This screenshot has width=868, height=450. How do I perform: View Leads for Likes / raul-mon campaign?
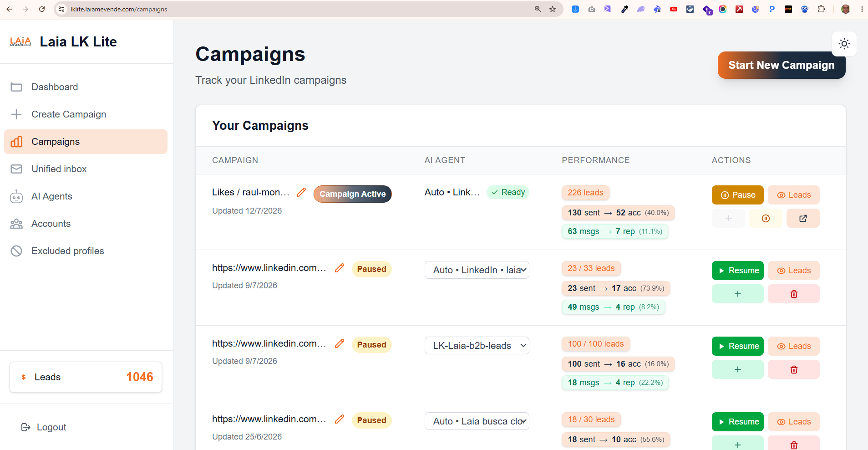(794, 195)
